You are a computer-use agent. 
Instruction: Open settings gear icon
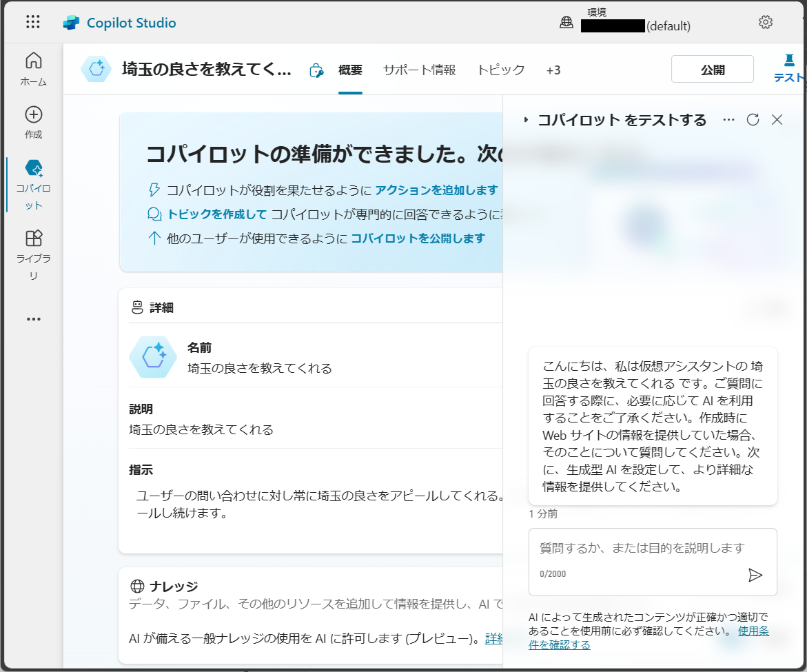pyautogui.click(x=766, y=22)
